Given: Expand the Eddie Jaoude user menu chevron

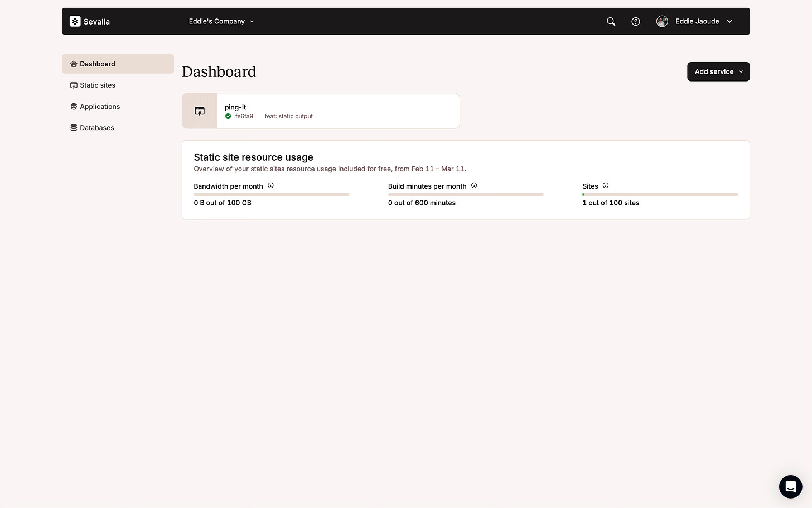Looking at the screenshot, I should (x=729, y=21).
